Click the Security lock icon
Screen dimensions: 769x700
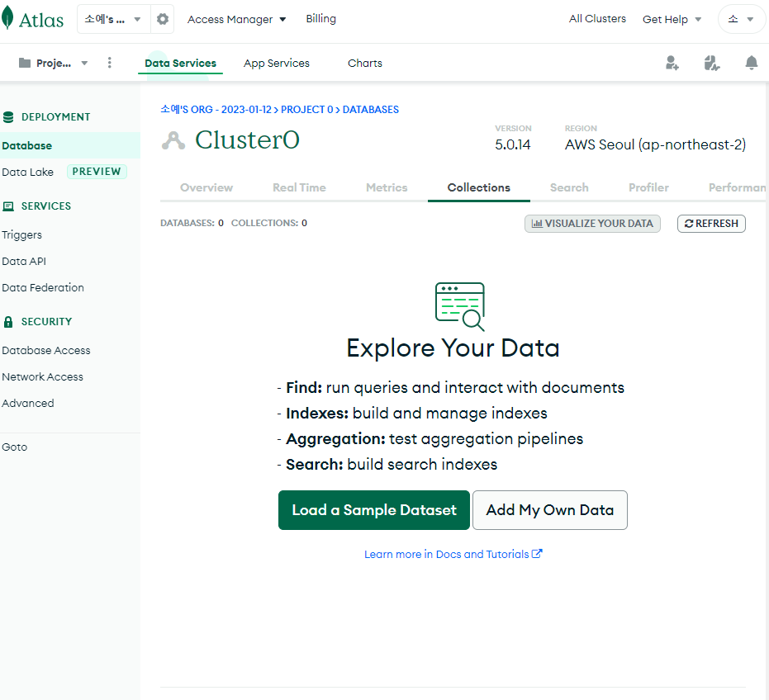pos(8,322)
